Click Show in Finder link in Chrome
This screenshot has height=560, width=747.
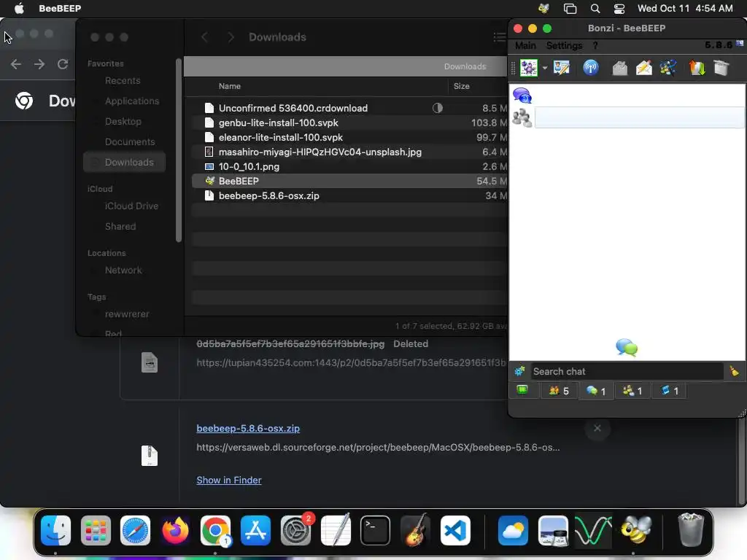pos(229,480)
